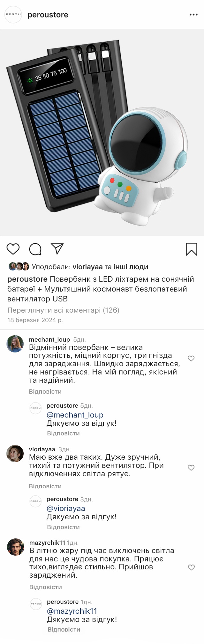Save post with bookmark icon

coord(191,249)
